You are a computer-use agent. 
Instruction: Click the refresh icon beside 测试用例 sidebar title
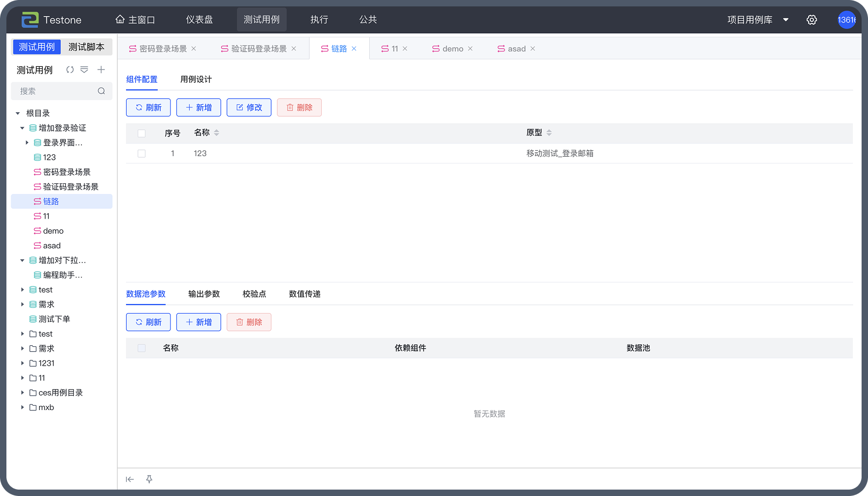[70, 70]
